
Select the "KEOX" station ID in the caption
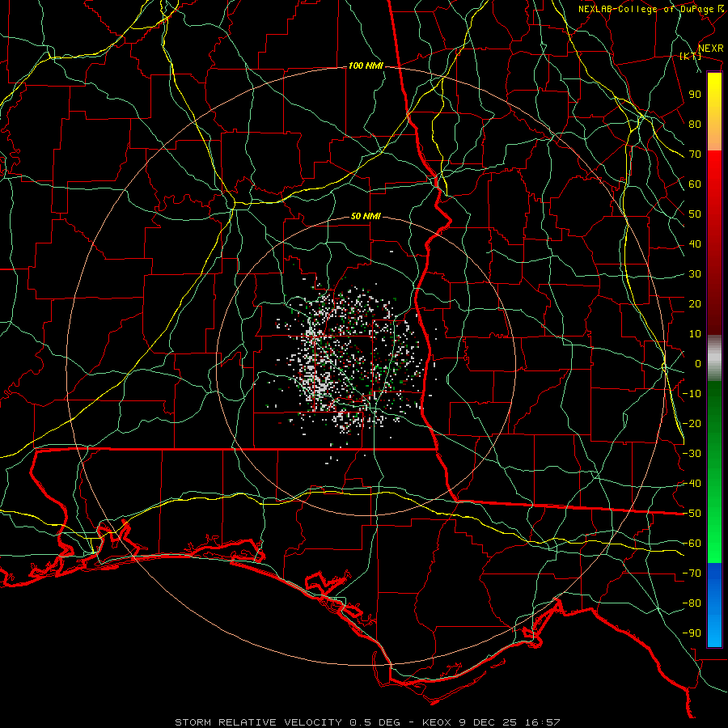click(437, 722)
